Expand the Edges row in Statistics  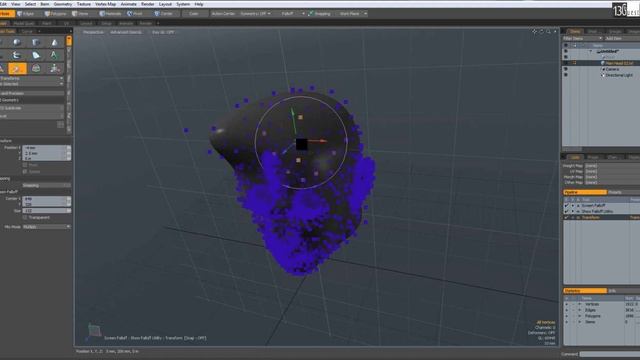coord(580,310)
